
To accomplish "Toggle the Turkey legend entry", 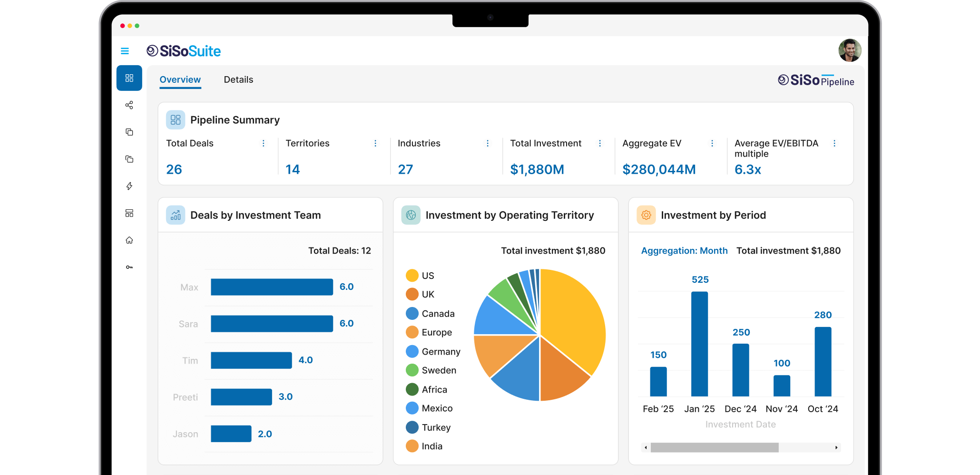I will tap(428, 427).
